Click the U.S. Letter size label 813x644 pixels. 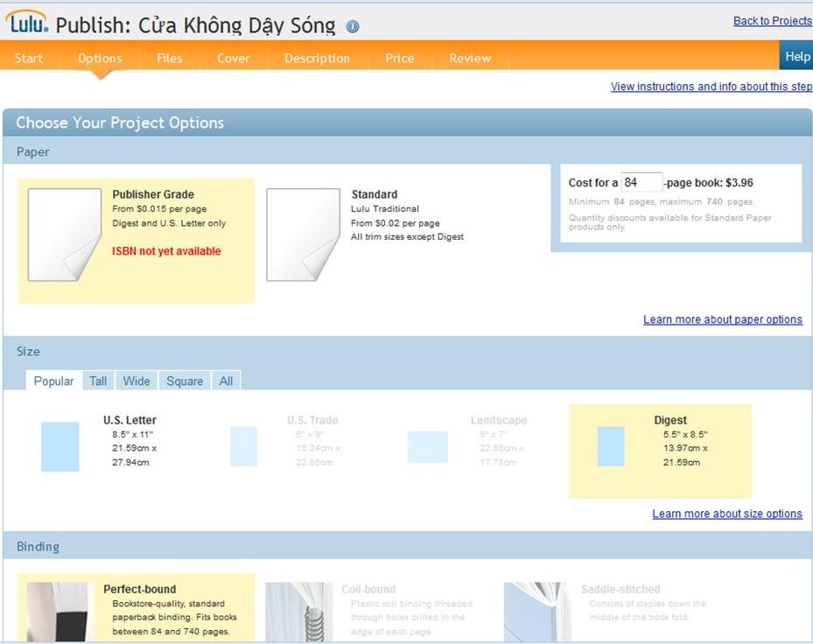point(130,420)
